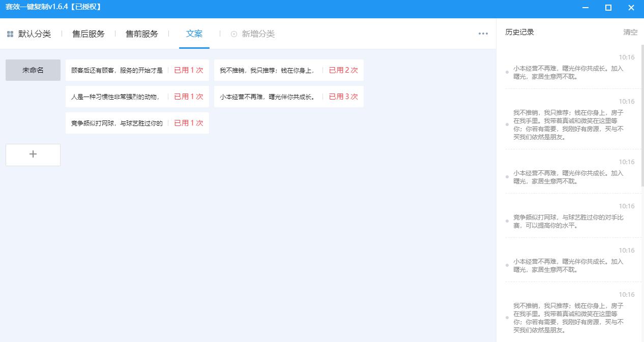The height and width of the screenshot is (342, 644).
Task: Switch to the 售后服务 tab
Action: [x=89, y=34]
